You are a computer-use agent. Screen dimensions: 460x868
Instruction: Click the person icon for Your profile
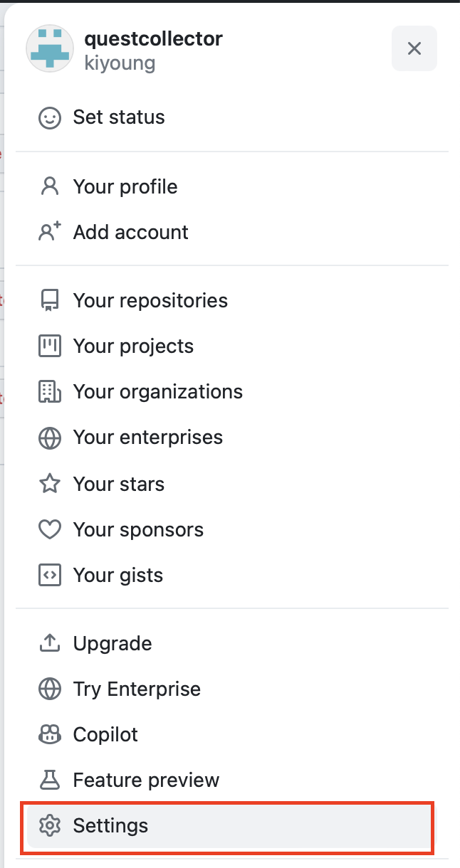50,187
